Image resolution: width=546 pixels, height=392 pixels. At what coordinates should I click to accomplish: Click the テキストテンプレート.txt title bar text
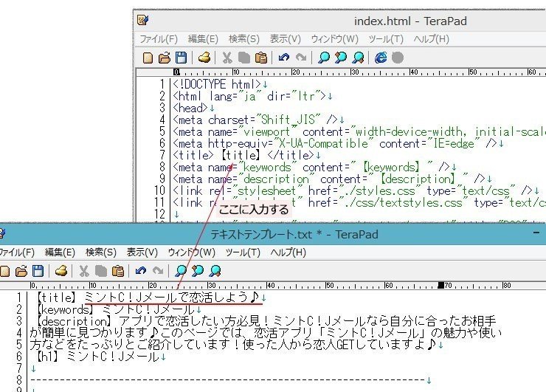tap(294, 235)
